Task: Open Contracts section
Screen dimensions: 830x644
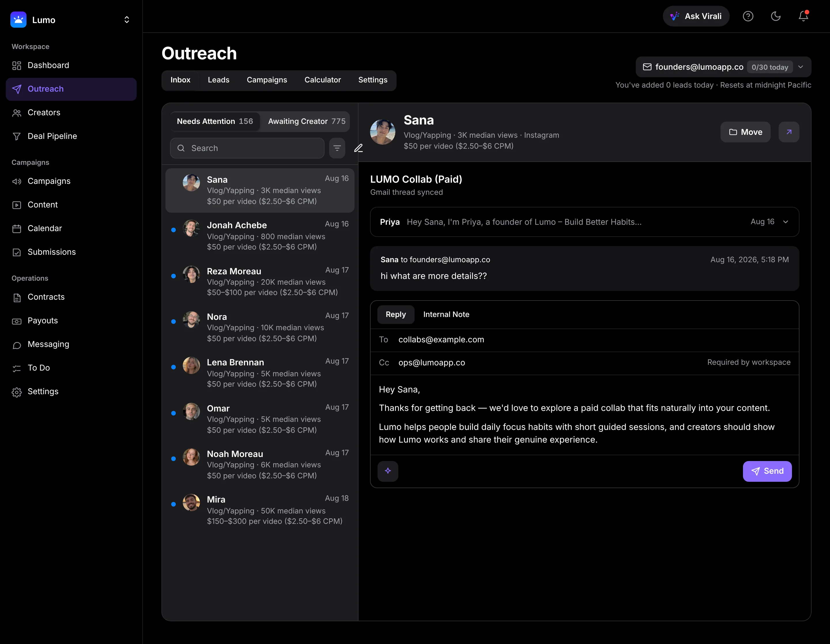Action: pos(71,297)
